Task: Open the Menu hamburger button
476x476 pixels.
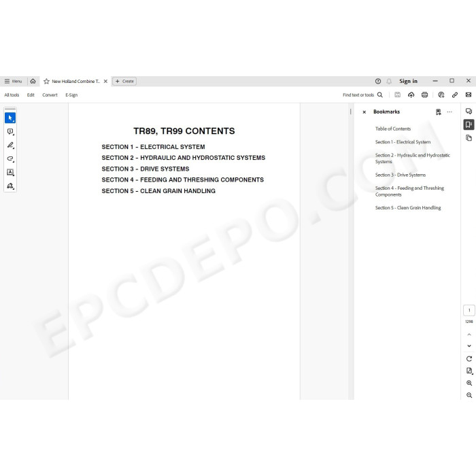Action: tap(13, 81)
